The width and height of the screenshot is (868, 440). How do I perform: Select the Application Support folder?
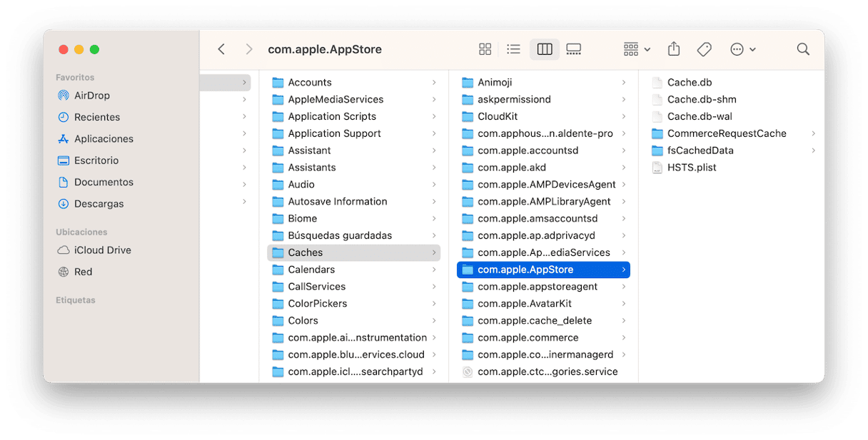(x=354, y=133)
